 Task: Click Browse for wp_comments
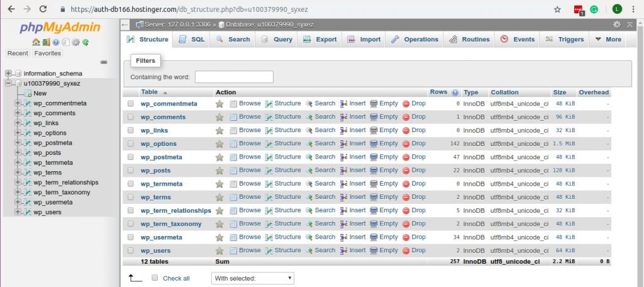pos(245,117)
